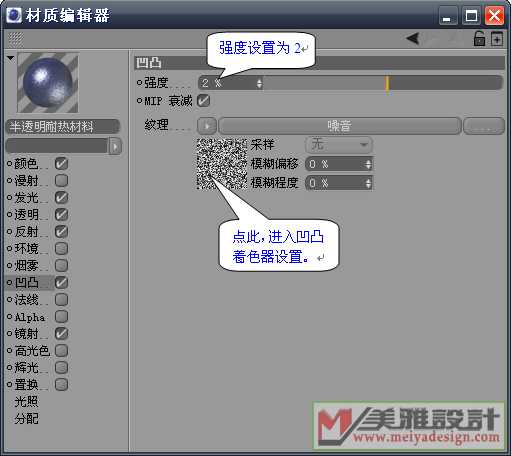Image resolution: width=511 pixels, height=456 pixels.
Task: Toggle the lock icon in top toolbar
Action: click(479, 39)
